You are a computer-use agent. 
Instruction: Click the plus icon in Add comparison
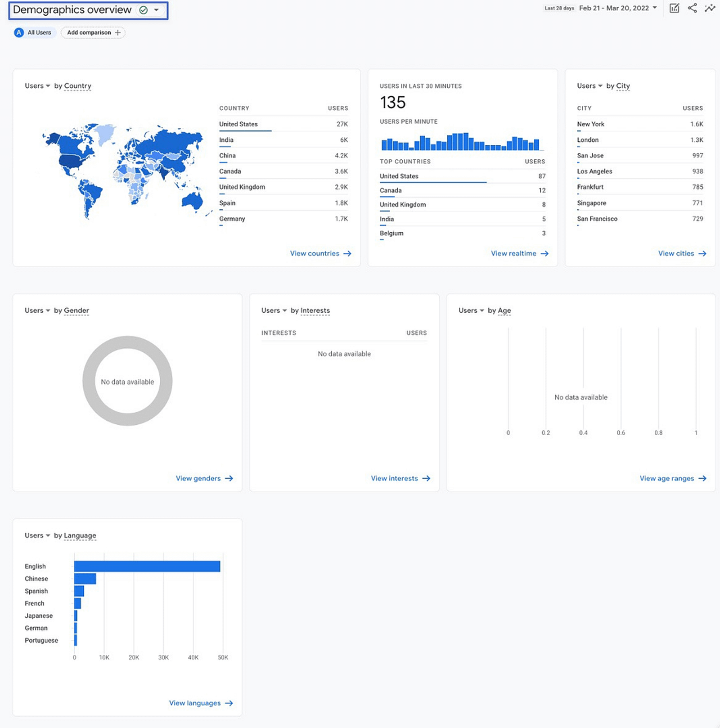click(118, 32)
